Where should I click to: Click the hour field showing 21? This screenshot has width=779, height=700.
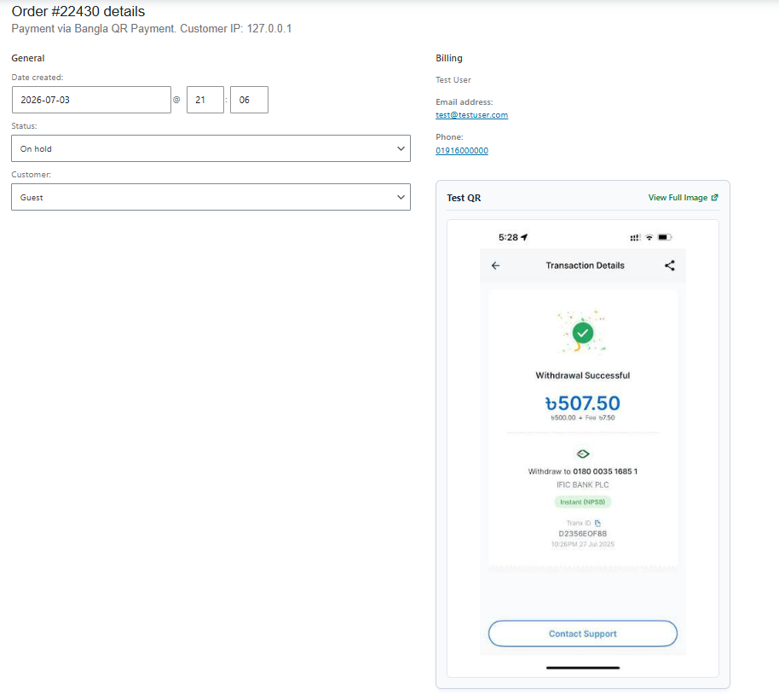tap(205, 100)
